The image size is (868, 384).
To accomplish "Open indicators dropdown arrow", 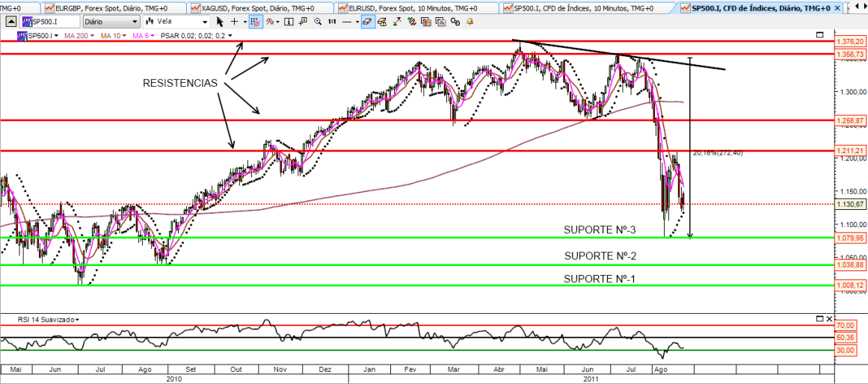I will tap(278, 22).
